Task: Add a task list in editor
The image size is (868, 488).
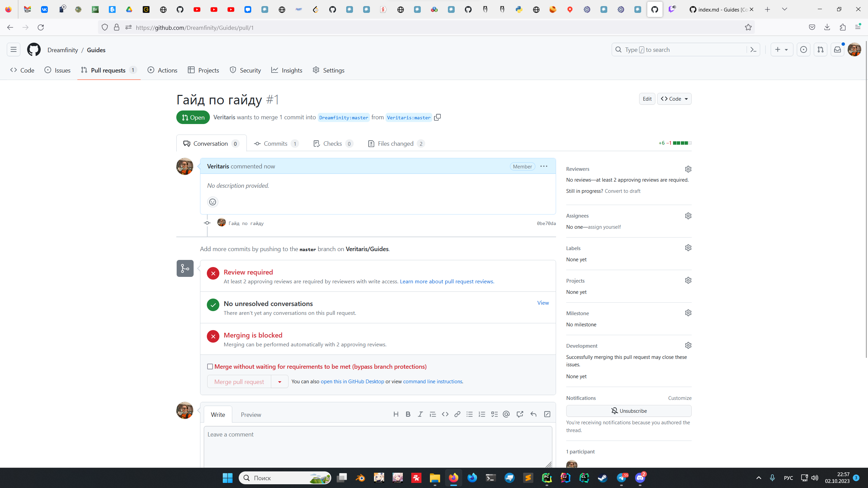Action: point(494,414)
